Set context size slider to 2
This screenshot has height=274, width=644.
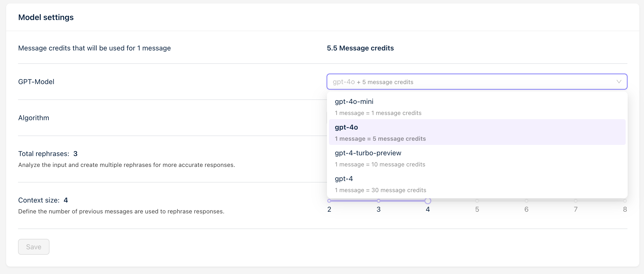pos(329,201)
